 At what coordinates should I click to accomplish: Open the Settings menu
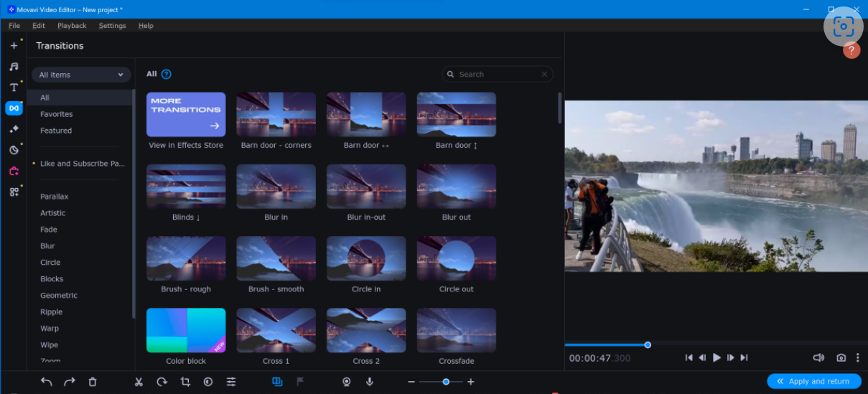pos(112,25)
